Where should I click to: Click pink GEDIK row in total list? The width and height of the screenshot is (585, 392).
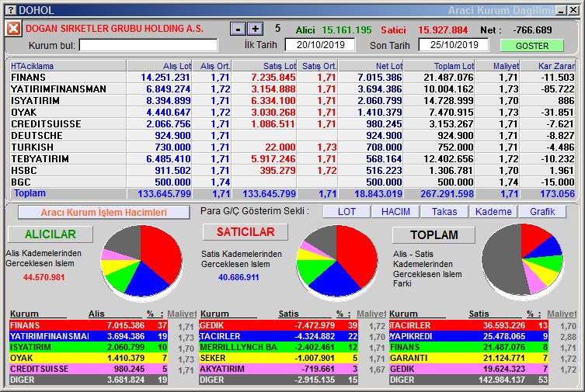click(468, 369)
